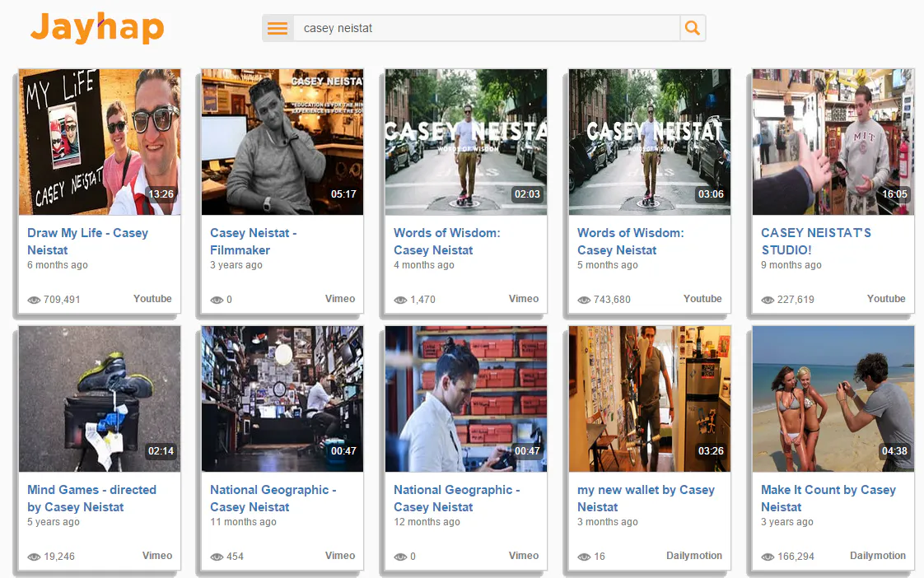Open the 03:06 Words of Wisdom thumbnail
Viewport: 924px width, 578px height.
[x=650, y=142]
